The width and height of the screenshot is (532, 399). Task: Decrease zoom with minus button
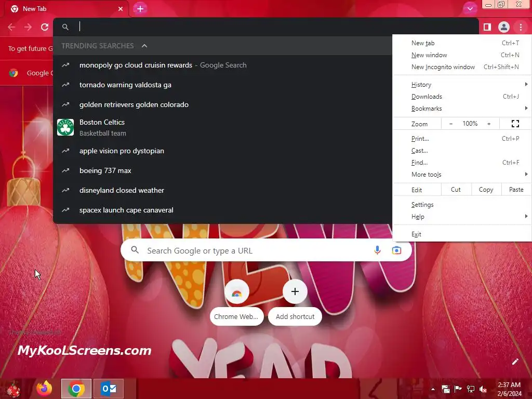(450, 124)
